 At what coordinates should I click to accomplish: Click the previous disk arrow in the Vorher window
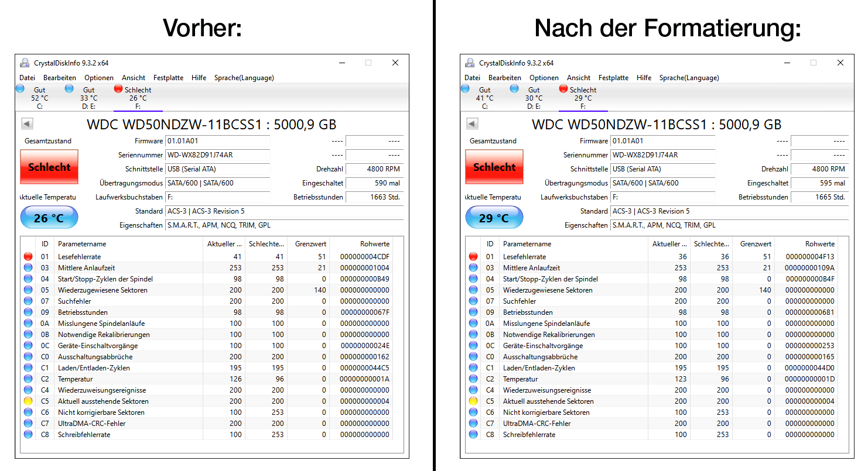pos(28,124)
